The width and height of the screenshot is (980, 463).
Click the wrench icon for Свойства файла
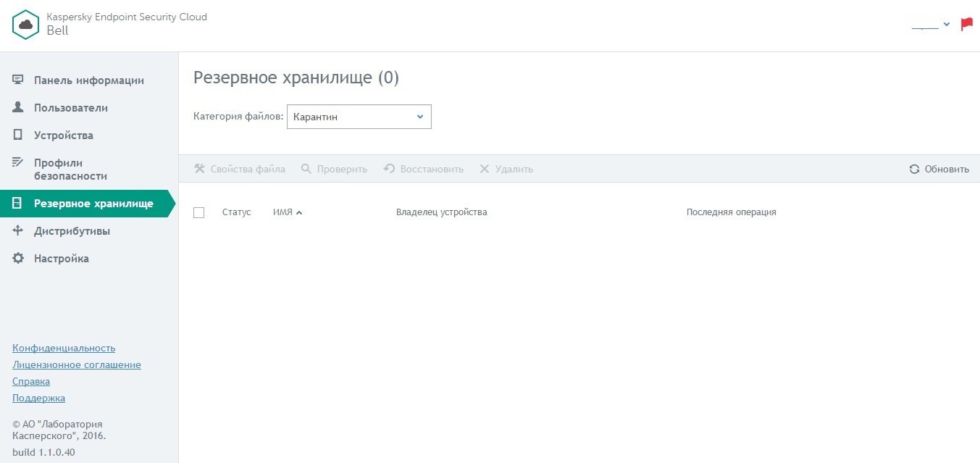200,169
